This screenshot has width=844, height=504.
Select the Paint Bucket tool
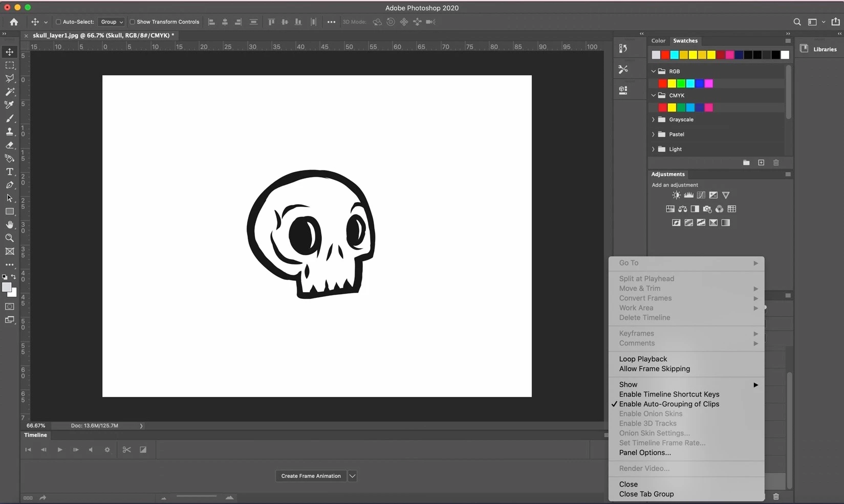coord(10,158)
